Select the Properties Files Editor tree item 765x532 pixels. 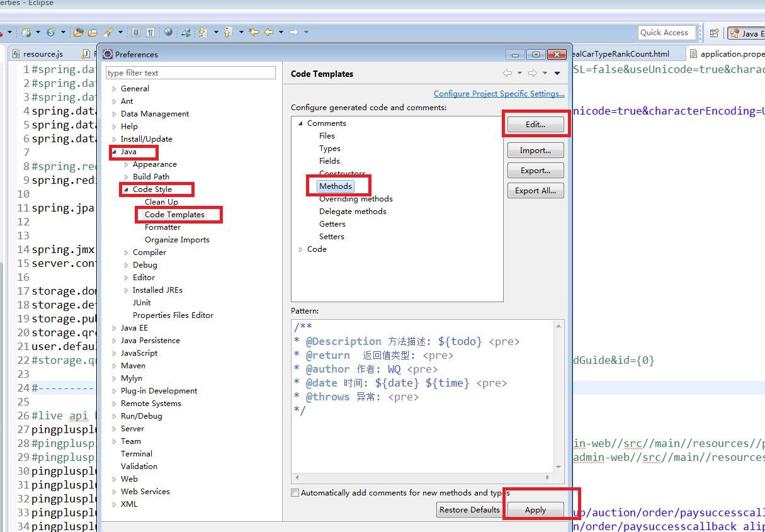(173, 315)
